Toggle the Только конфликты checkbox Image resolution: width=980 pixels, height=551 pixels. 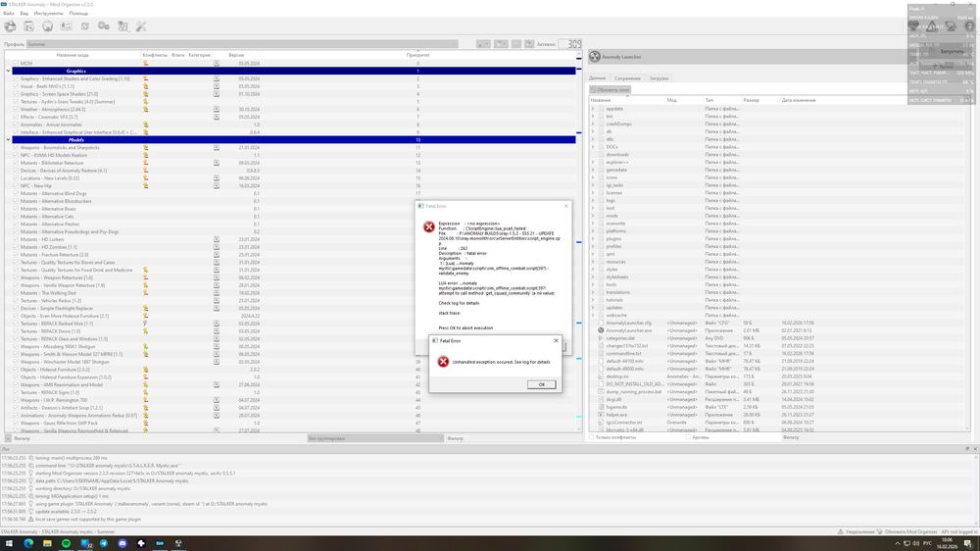(591, 436)
